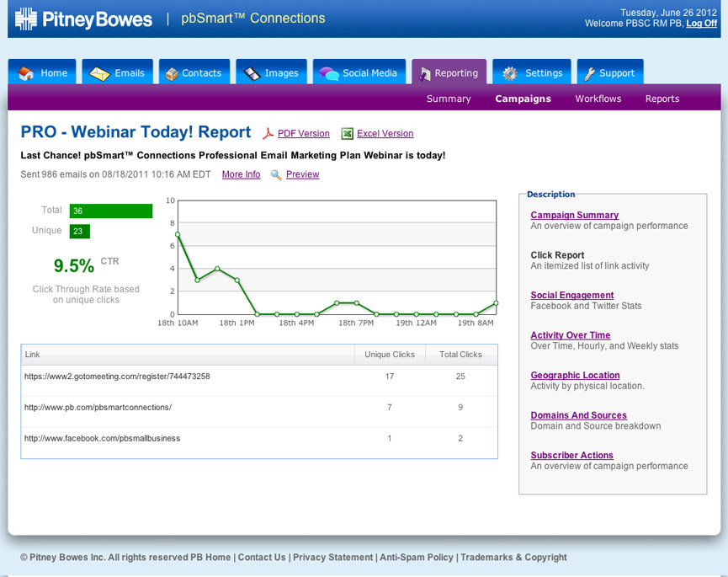
Task: Click PB Home in the footer
Action: (x=210, y=557)
